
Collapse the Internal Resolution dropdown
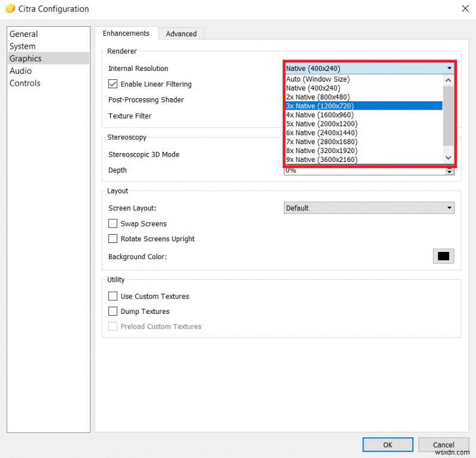pyautogui.click(x=449, y=68)
